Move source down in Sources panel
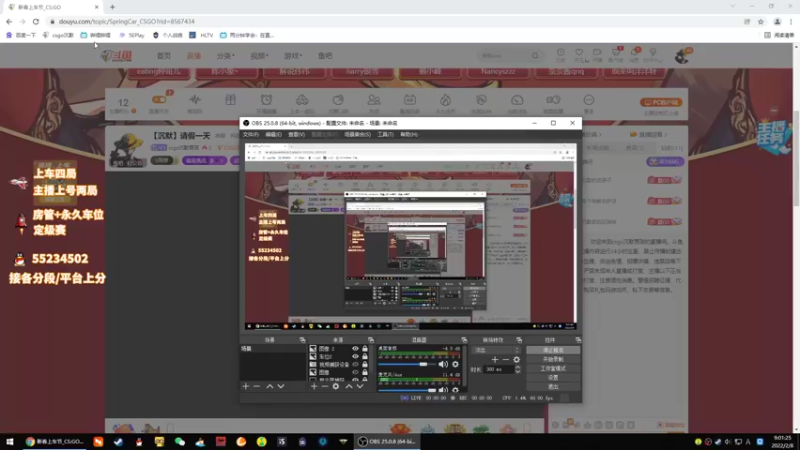Image resolution: width=800 pixels, height=450 pixels. (360, 387)
